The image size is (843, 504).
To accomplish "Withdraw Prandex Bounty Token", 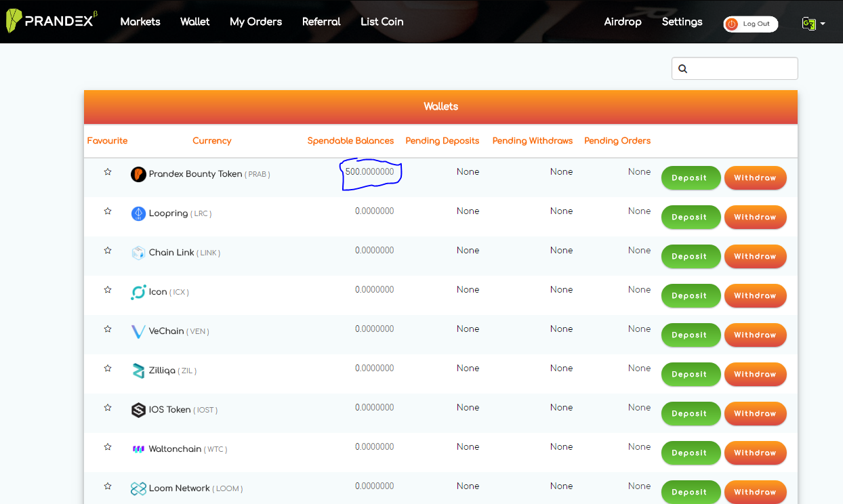I will (x=756, y=178).
